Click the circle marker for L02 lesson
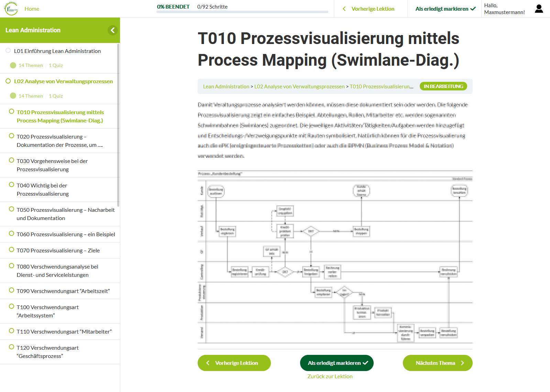 8,81
